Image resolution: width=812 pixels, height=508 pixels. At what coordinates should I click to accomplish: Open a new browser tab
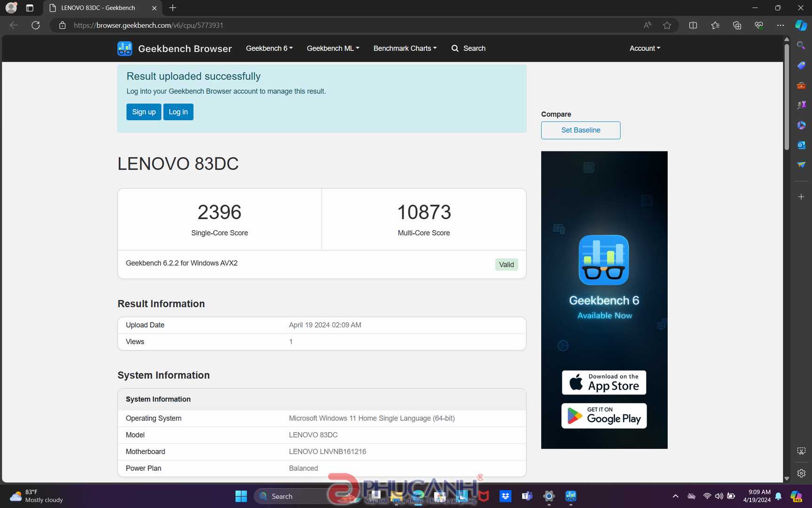pyautogui.click(x=173, y=8)
